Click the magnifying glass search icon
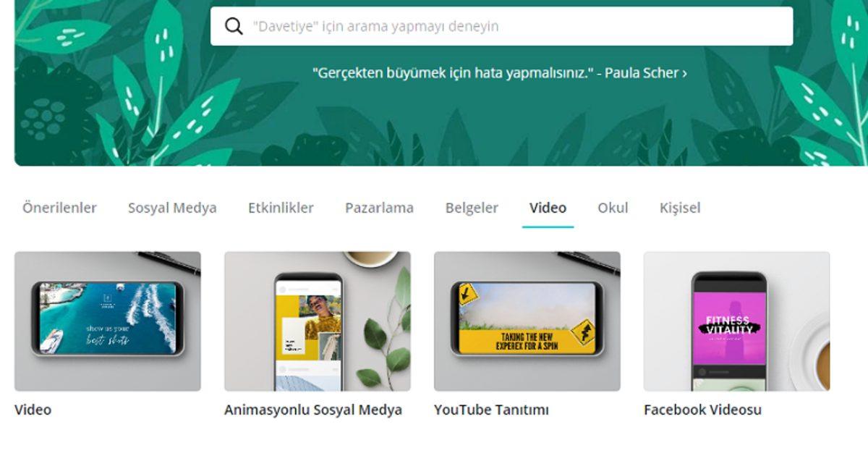This screenshot has width=868, height=469. pyautogui.click(x=232, y=26)
